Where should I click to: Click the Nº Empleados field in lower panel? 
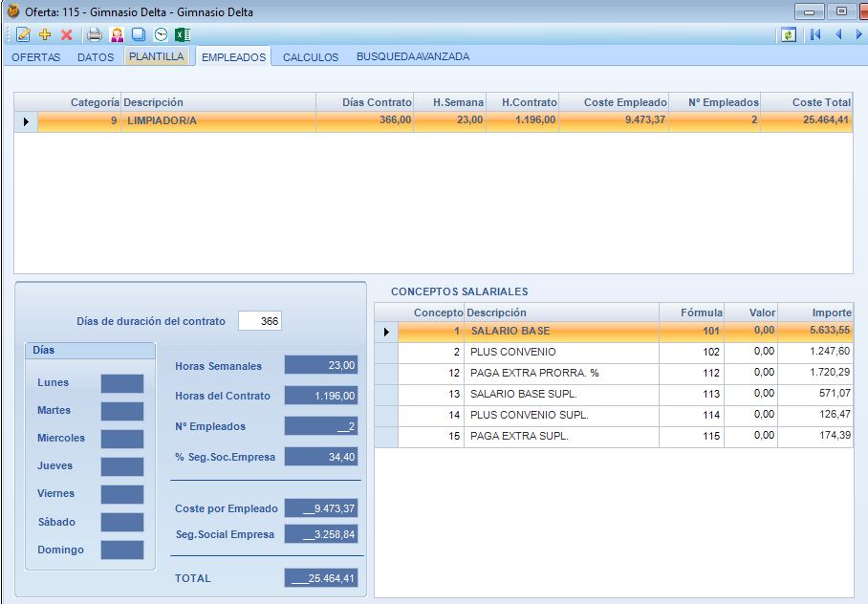click(321, 425)
